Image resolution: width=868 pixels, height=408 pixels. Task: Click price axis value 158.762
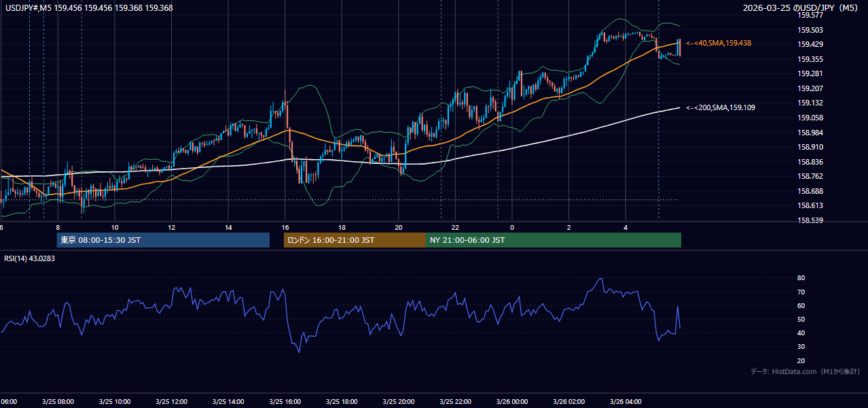tap(810, 176)
